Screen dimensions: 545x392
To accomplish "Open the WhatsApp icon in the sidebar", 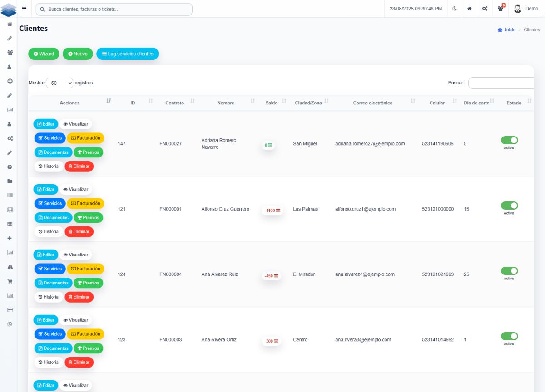I will click(10, 324).
